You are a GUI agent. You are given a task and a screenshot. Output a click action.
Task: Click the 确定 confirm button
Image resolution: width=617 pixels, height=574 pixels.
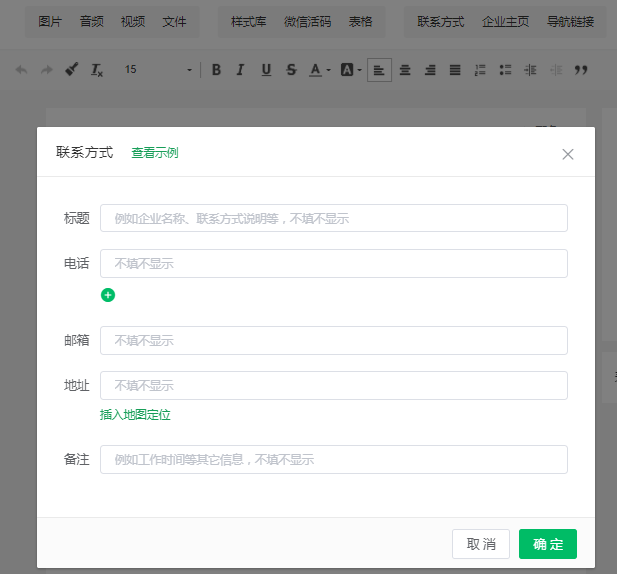click(x=548, y=544)
